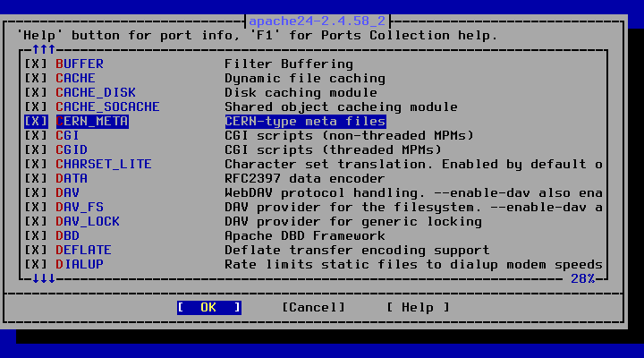The image size is (644, 358).
Task: Disable the CHARSET_LITE checkbox
Action: click(x=36, y=165)
